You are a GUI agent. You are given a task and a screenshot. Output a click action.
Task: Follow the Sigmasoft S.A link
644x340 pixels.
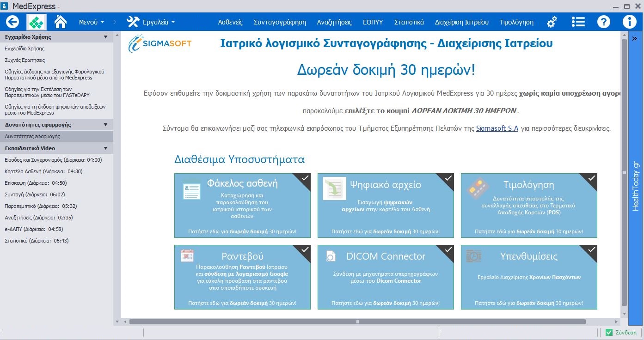497,129
